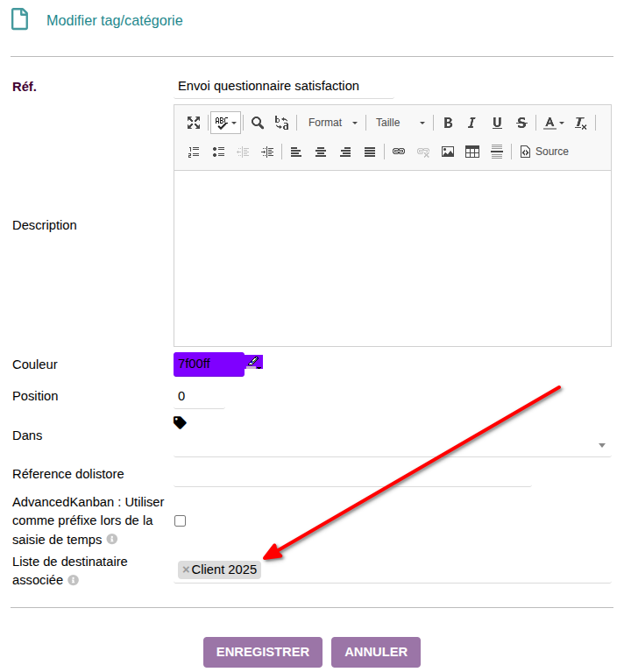This screenshot has width=631, height=672.
Task: Click the Replace icon in editor toolbar
Action: pyautogui.click(x=281, y=123)
